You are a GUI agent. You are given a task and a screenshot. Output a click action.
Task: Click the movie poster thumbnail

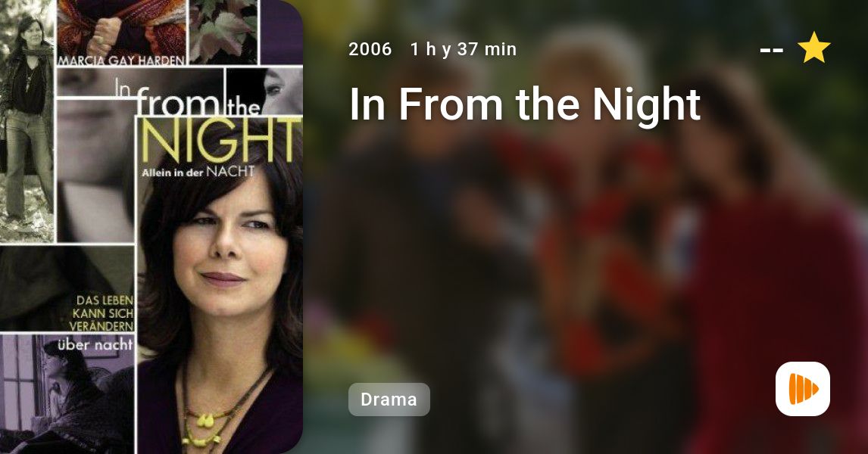click(x=151, y=227)
